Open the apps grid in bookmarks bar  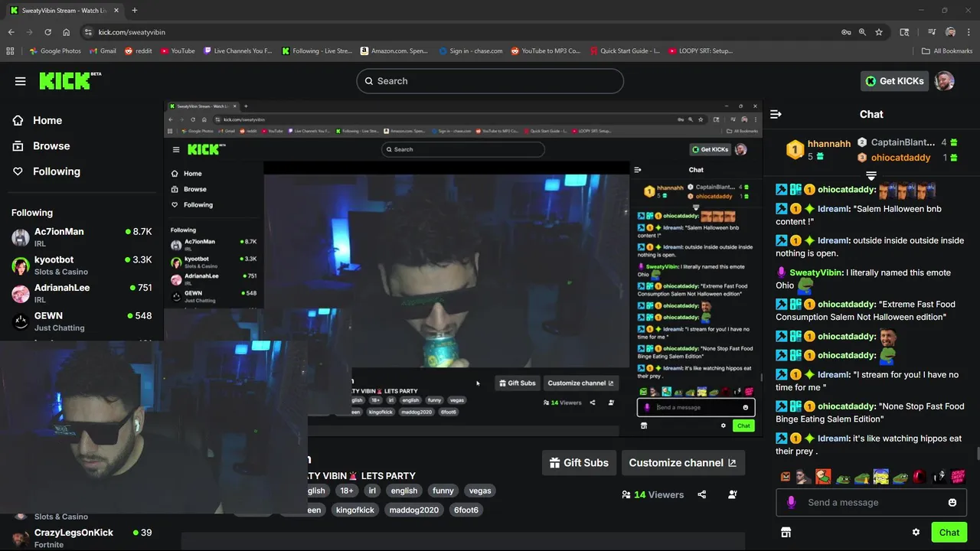tap(10, 51)
